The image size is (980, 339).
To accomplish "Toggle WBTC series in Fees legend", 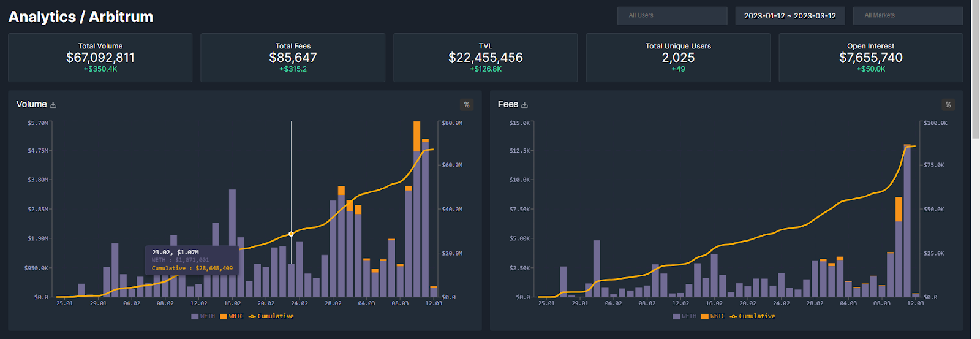I will [714, 316].
